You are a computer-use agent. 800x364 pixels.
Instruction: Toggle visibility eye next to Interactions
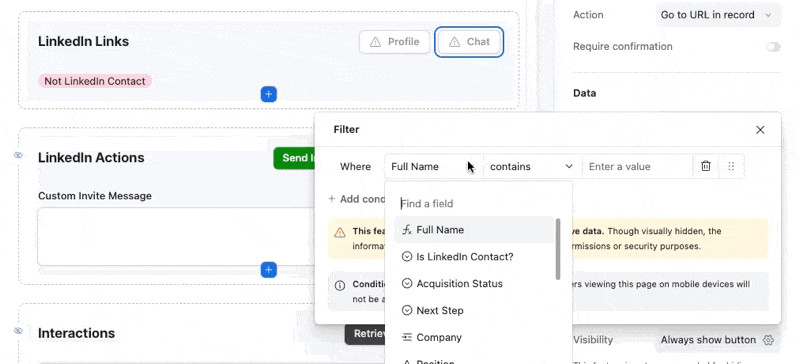pyautogui.click(x=18, y=331)
